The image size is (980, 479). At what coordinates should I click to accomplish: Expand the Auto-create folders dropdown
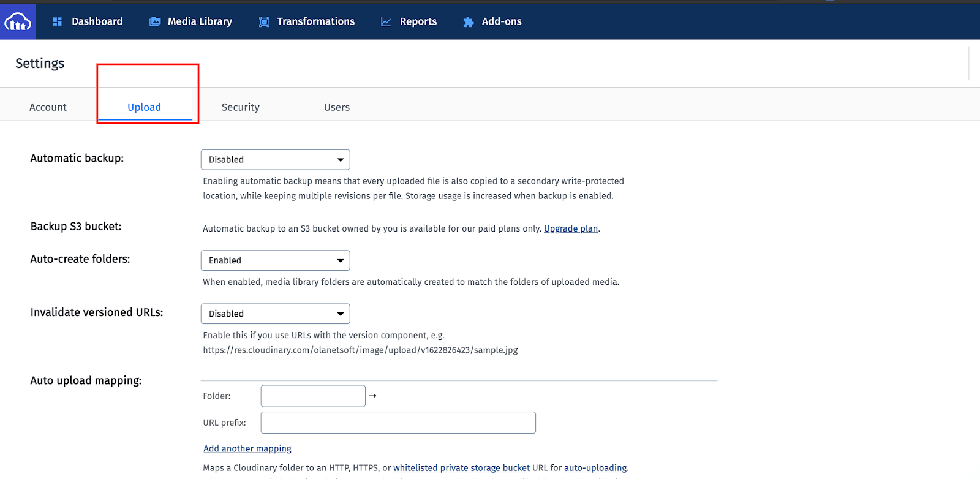275,260
